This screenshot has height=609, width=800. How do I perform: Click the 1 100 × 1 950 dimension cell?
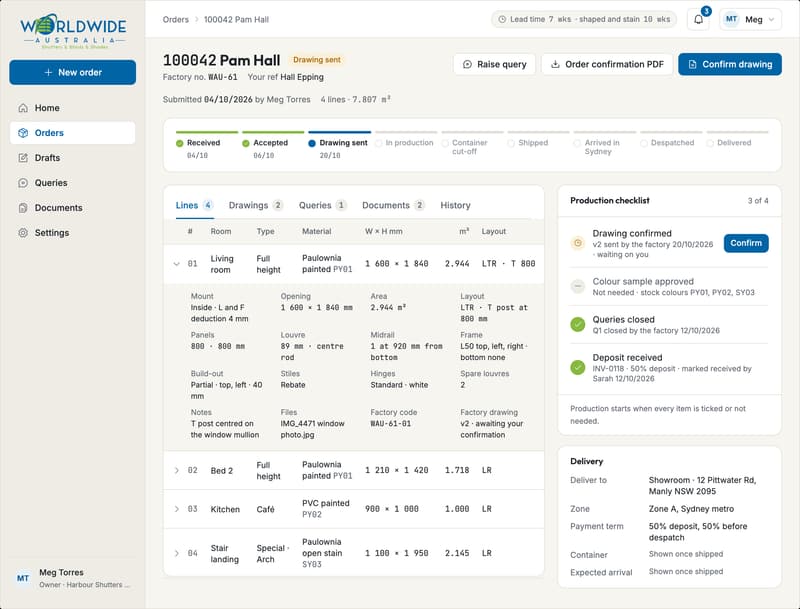(x=396, y=553)
